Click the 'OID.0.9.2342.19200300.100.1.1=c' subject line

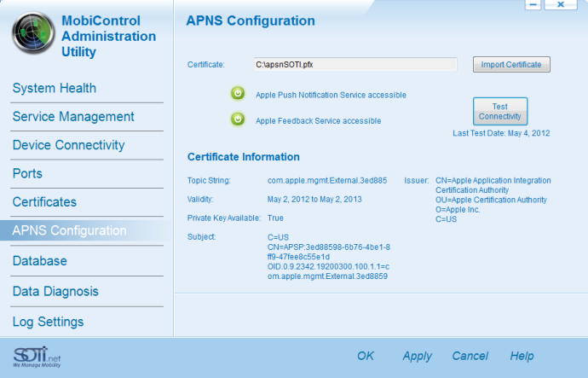(x=328, y=267)
